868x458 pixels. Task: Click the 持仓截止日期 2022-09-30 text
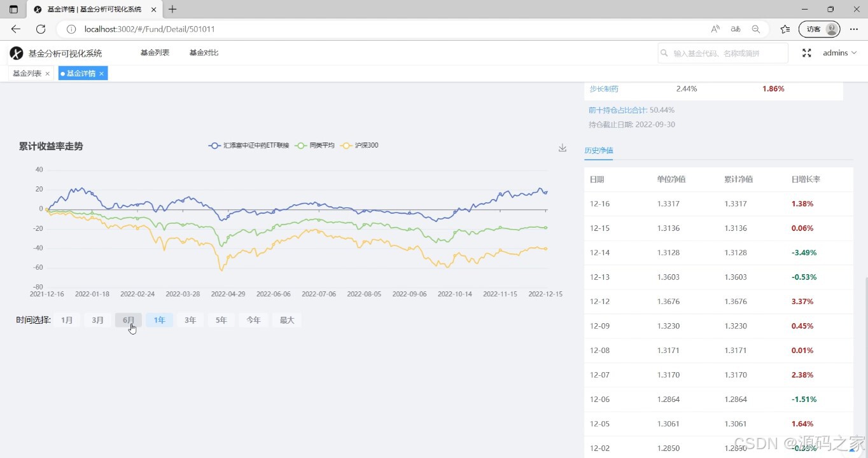pyautogui.click(x=632, y=125)
